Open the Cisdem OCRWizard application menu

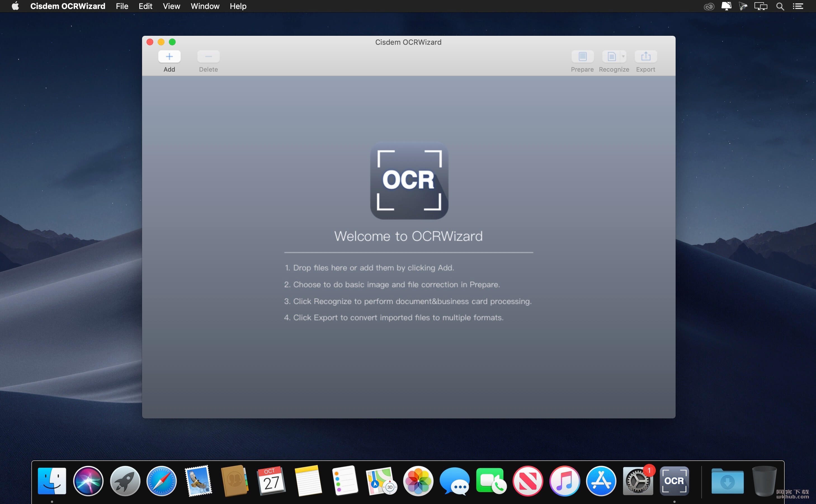pyautogui.click(x=68, y=6)
